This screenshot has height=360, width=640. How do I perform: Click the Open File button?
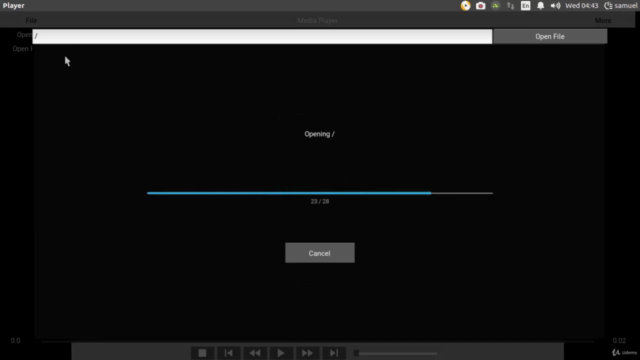click(x=550, y=36)
